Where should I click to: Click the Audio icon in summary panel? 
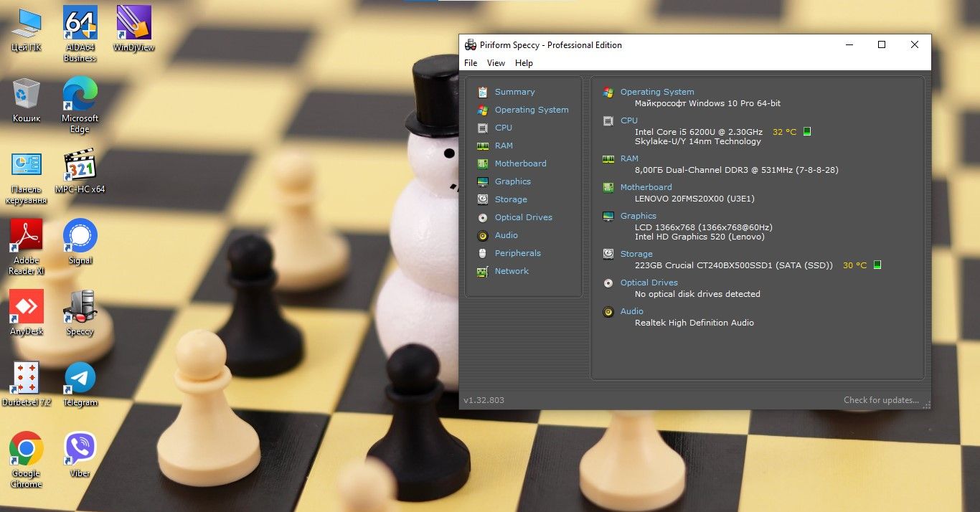tap(608, 311)
